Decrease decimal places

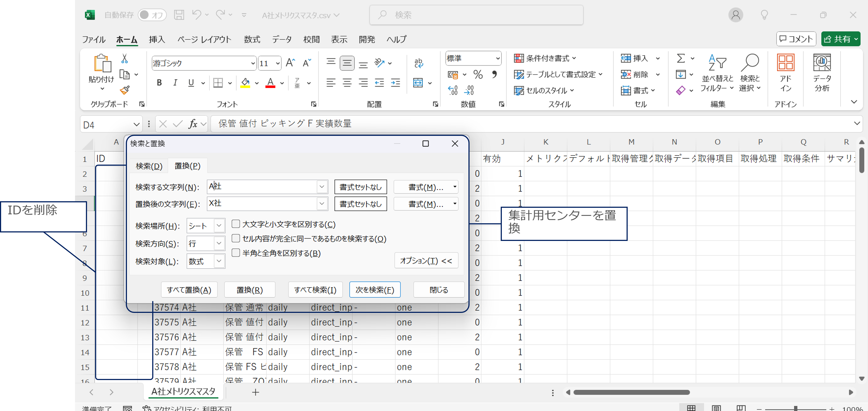[x=469, y=90]
